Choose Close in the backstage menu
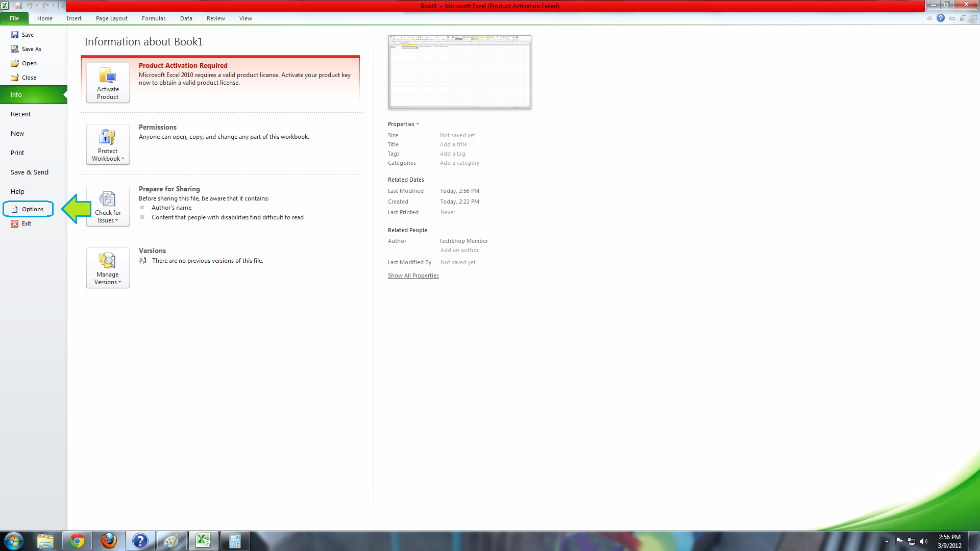980x551 pixels. (23, 78)
